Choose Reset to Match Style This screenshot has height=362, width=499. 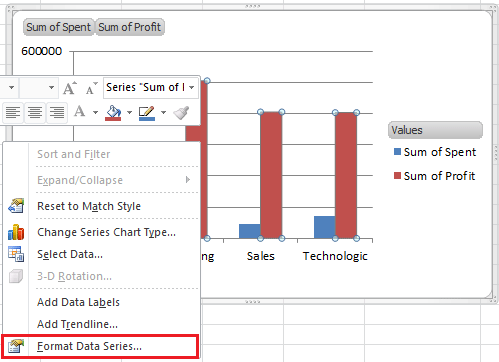tap(101, 206)
